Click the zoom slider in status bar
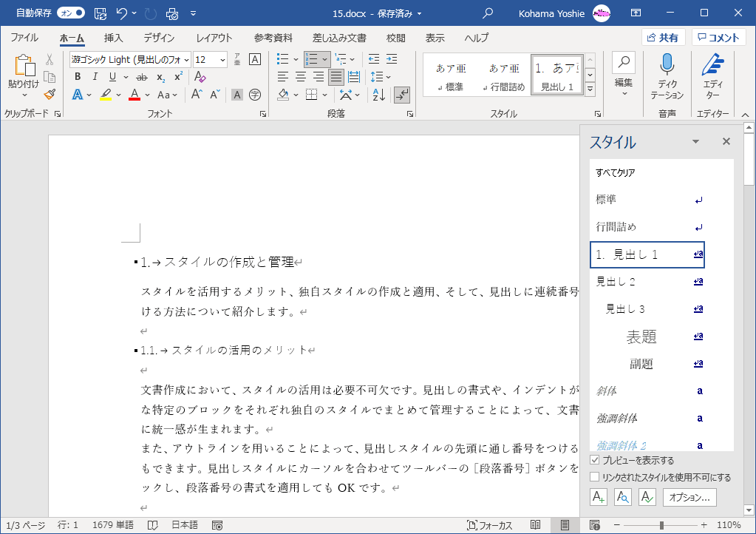The width and height of the screenshot is (756, 534). point(661,525)
